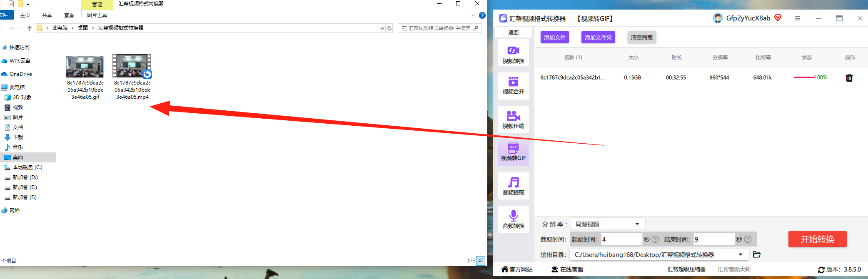Click the search magnifier in Explorer search box

point(476,28)
